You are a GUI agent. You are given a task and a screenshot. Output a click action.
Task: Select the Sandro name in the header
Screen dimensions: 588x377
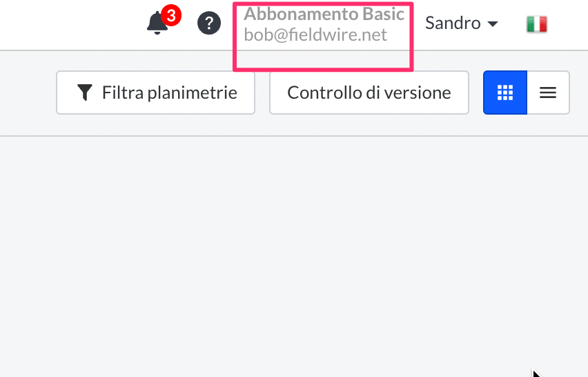(453, 23)
